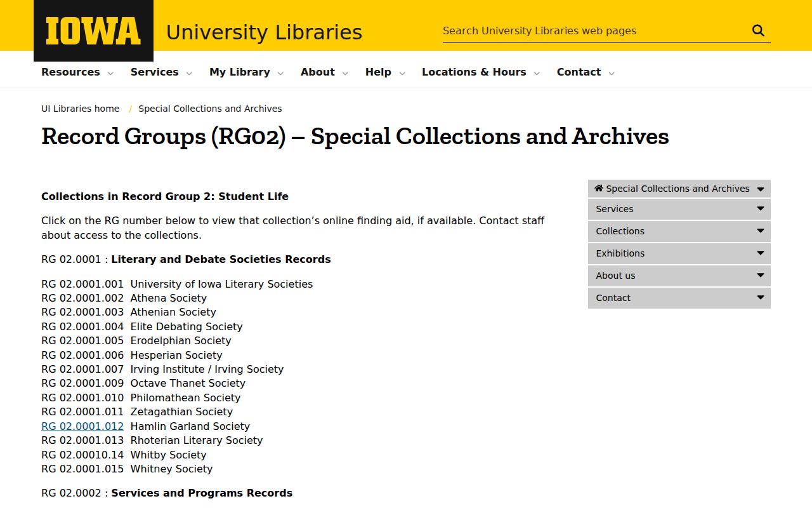Click the Whitney Society entry
The width and height of the screenshot is (812, 508).
point(171,469)
